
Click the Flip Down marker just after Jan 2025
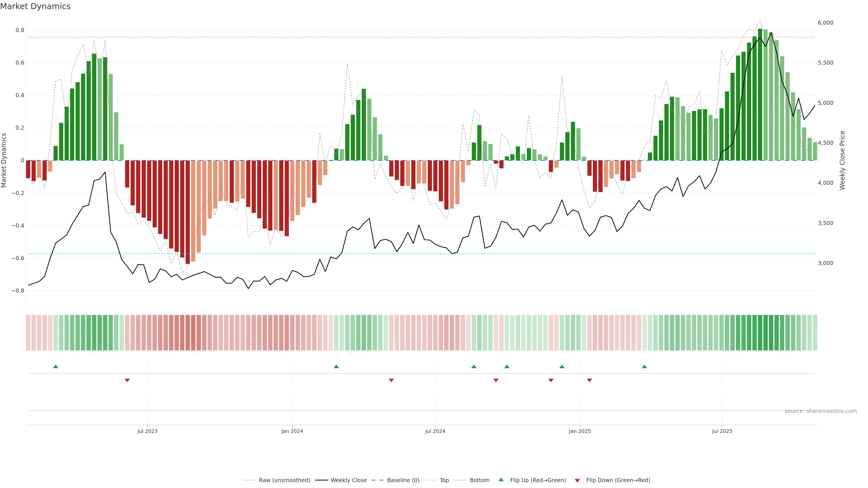point(589,380)
